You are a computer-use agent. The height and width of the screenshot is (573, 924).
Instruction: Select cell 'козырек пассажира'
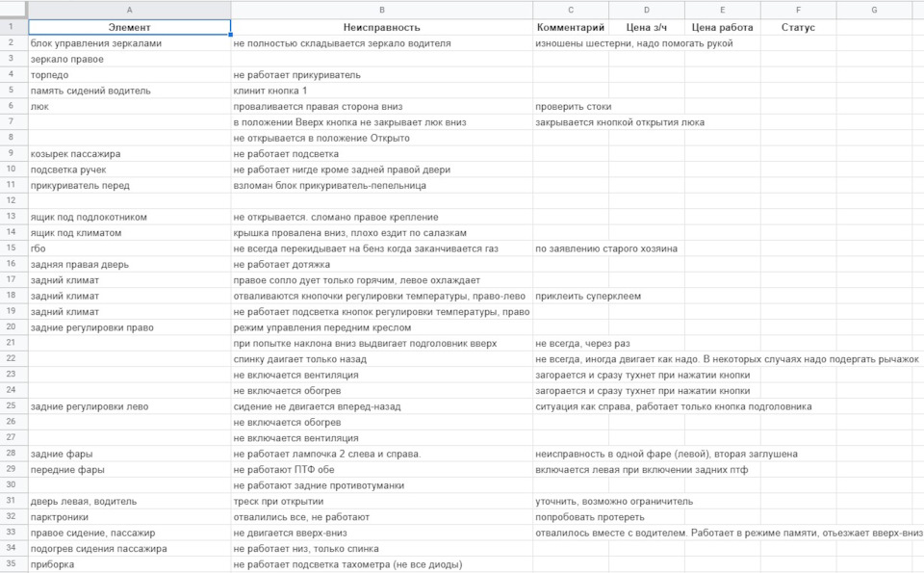tap(130, 154)
